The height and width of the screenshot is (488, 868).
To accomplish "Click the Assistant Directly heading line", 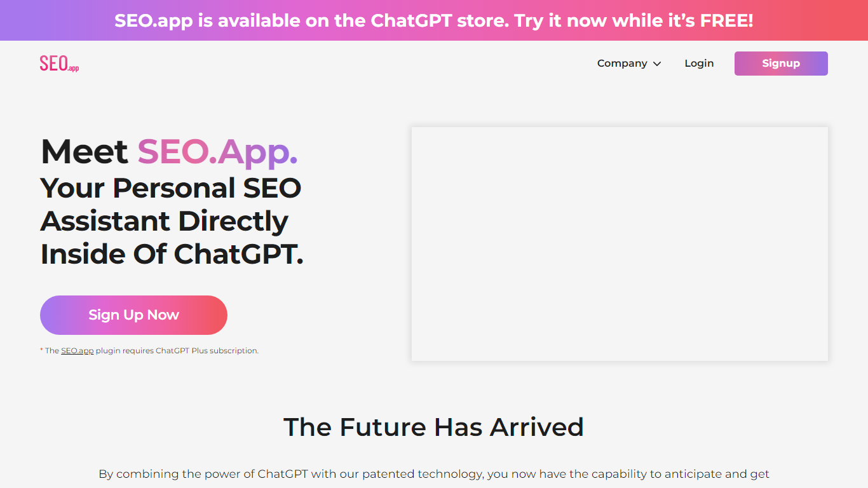I will tap(164, 221).
